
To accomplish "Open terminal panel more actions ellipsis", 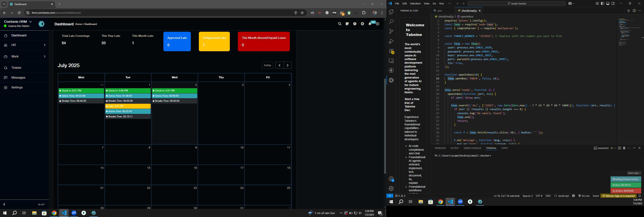I will [629, 148].
